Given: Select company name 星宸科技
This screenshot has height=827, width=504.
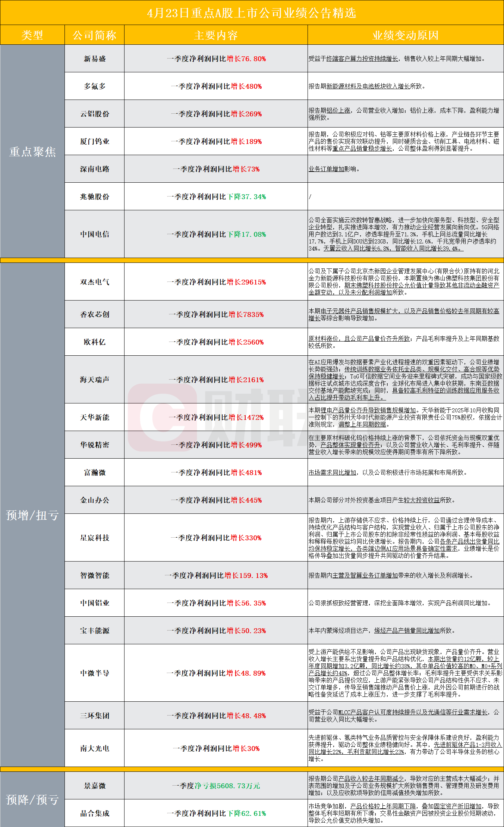Looking at the screenshot, I should pos(95,538).
